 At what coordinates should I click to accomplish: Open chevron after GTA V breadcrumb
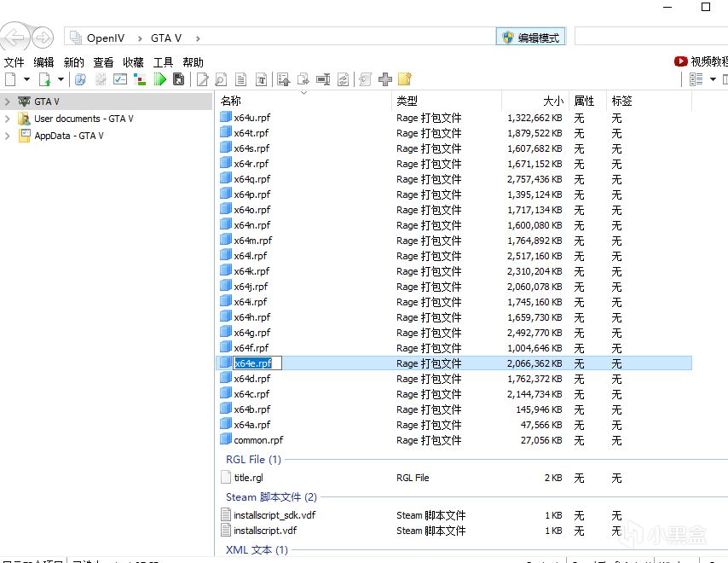tap(198, 38)
